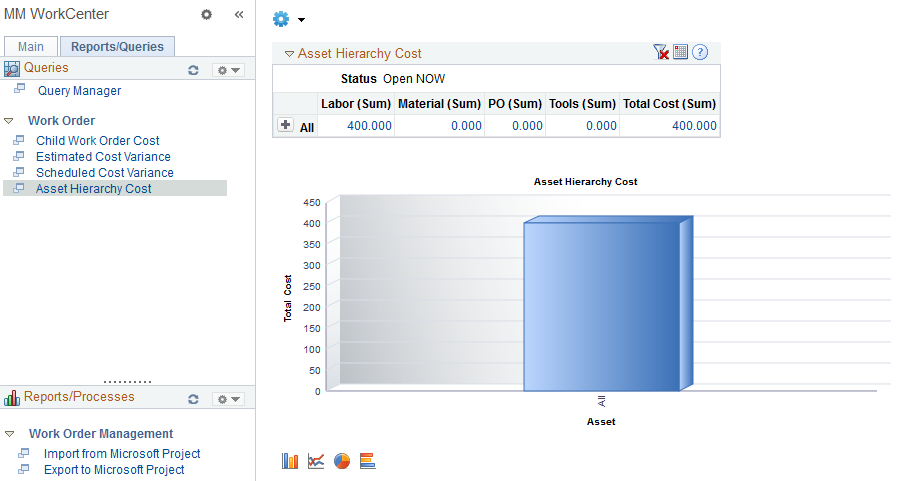
Task: Open the dropdown arrow next to blue gear
Action: tap(301, 20)
